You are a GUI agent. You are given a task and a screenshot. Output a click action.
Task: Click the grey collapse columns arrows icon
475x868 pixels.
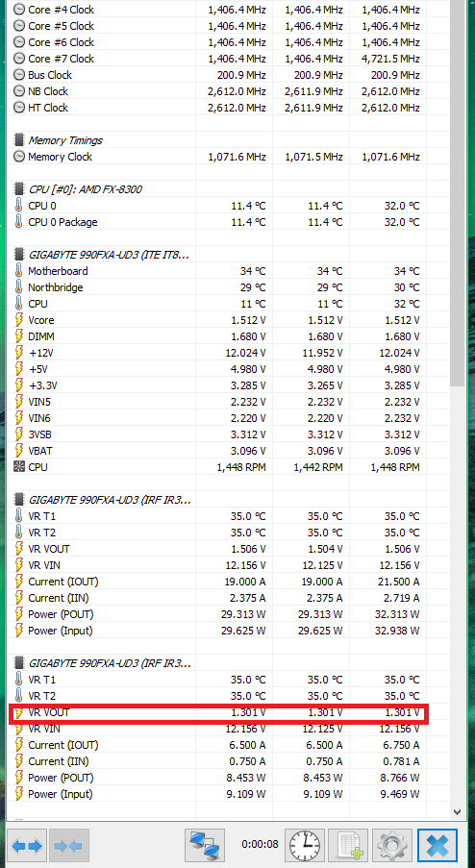69,847
